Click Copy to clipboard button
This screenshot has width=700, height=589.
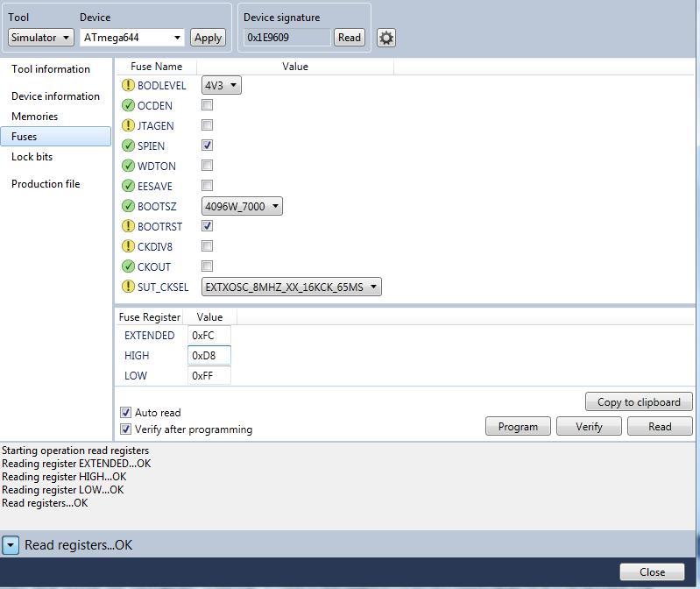point(639,402)
